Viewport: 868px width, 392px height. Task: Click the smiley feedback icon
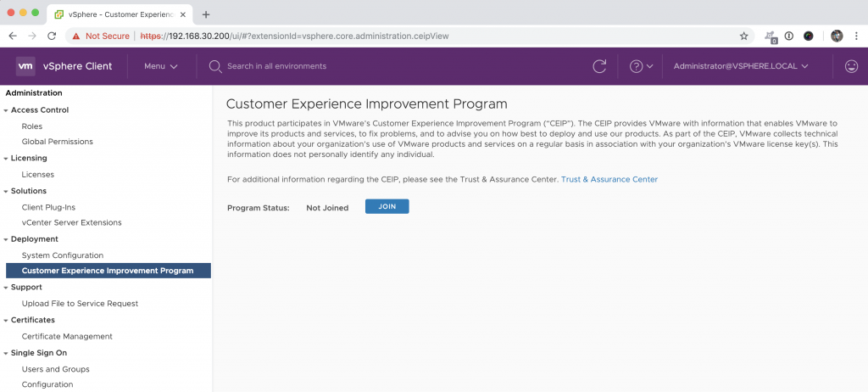click(x=851, y=66)
